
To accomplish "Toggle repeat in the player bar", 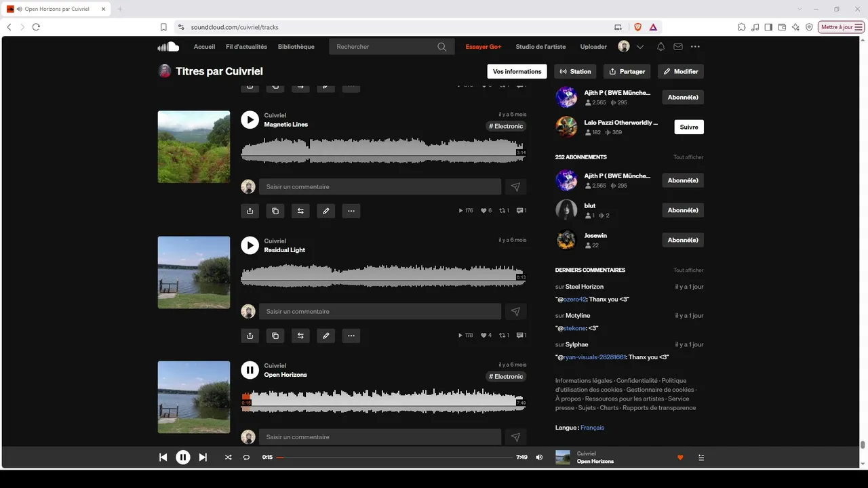I will (x=246, y=457).
